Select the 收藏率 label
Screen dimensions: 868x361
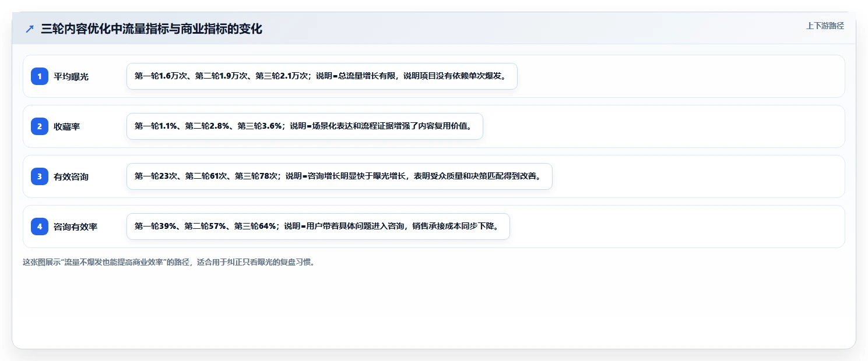tap(67, 126)
